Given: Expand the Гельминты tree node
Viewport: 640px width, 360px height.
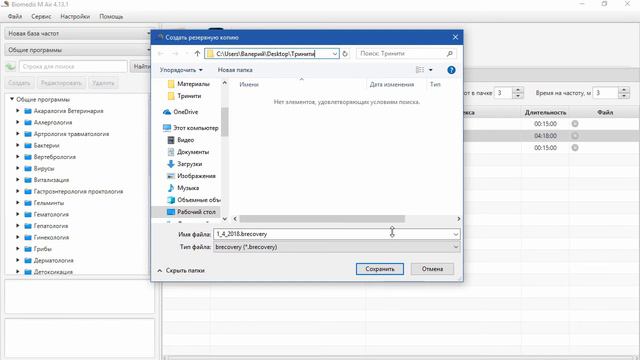Looking at the screenshot, I should 18,202.
